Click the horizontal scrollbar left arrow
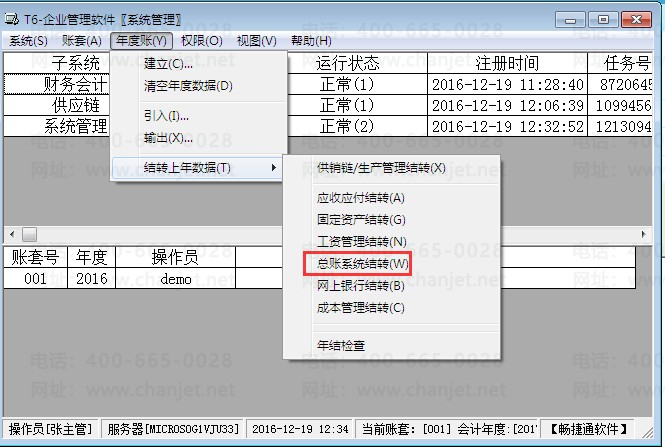Viewport: 665px width, 447px height. 11,234
